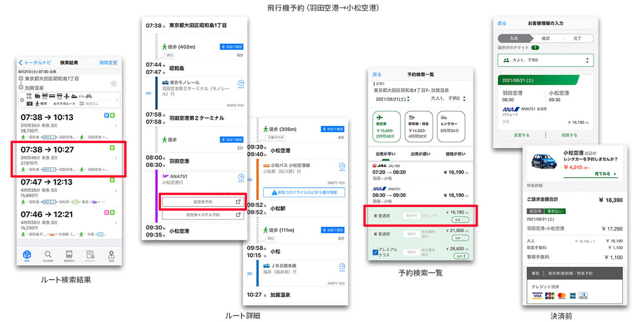Select ANA751 08:30 → 09:30 flight
This screenshot has height=322, width=644.
420,194
